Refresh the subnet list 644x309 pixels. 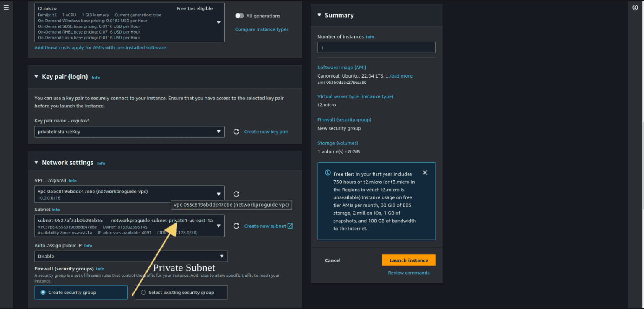click(236, 226)
